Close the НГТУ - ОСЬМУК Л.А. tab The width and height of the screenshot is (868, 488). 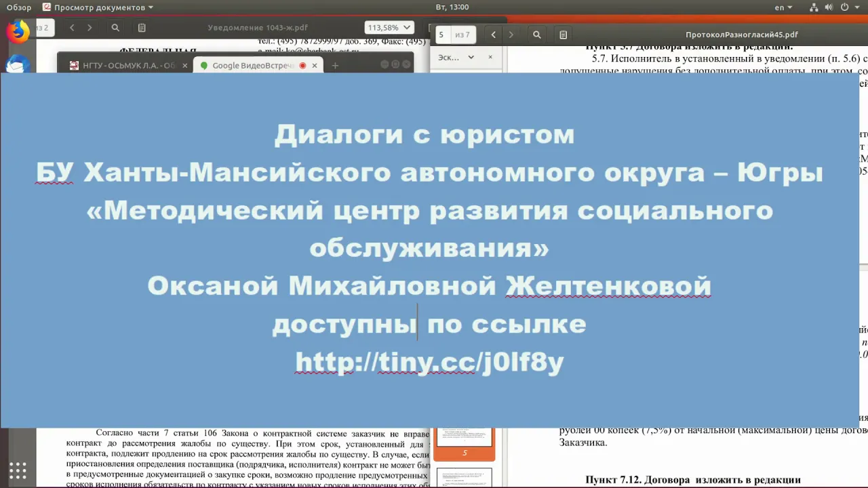(x=184, y=66)
